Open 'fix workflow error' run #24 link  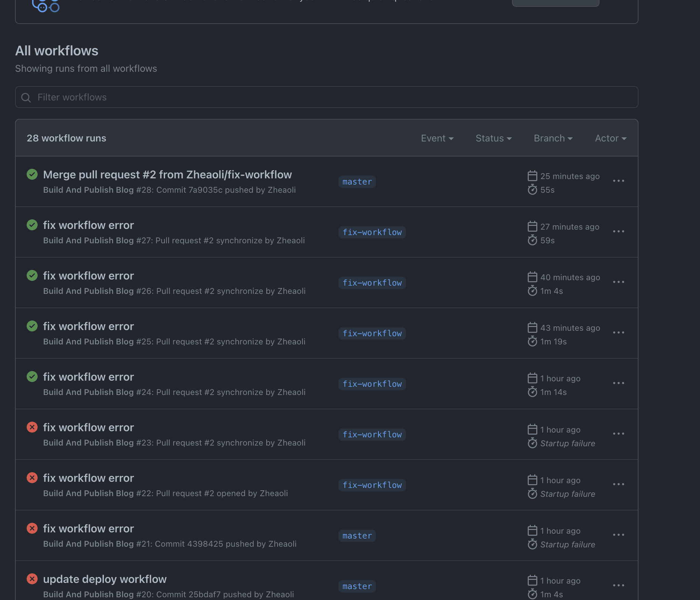tap(88, 377)
